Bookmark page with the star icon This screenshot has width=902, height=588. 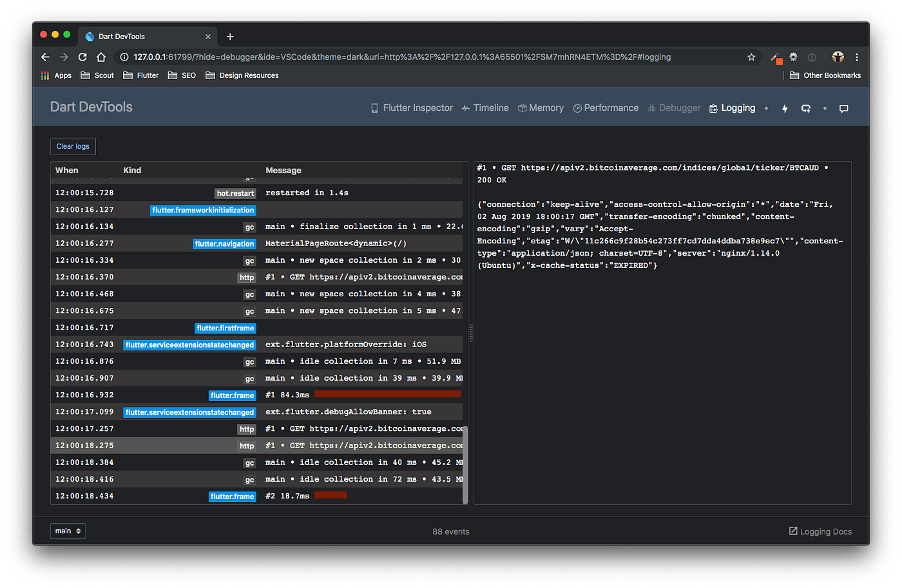coord(751,57)
